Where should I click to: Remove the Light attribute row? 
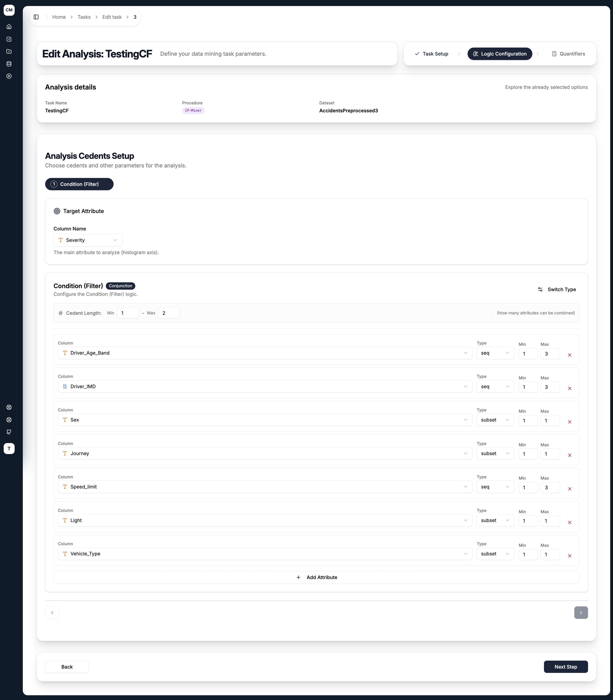tap(570, 522)
